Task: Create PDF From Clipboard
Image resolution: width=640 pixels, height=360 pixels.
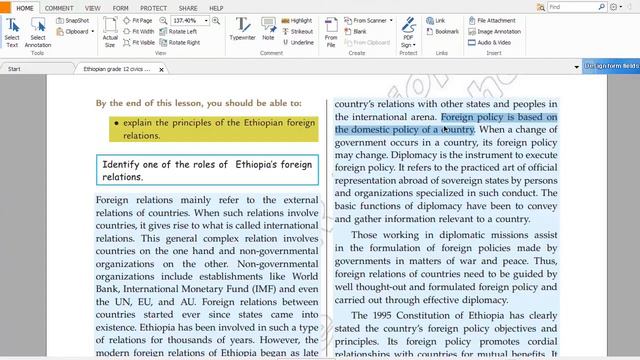Action: pos(367,42)
